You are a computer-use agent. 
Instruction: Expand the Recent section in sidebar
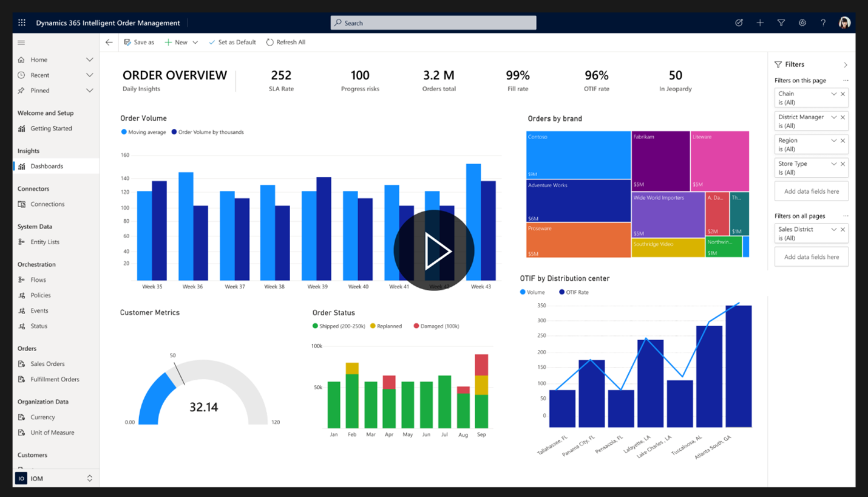click(x=89, y=75)
